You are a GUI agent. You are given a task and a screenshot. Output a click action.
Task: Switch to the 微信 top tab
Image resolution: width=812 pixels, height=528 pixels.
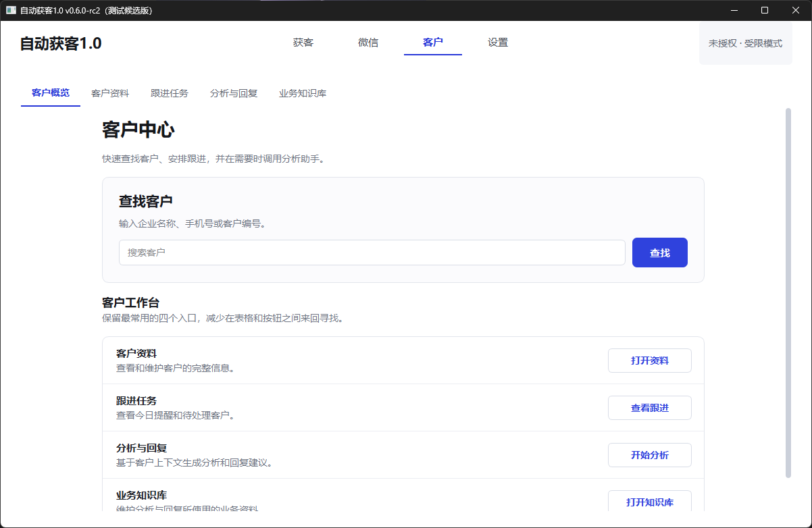368,43
